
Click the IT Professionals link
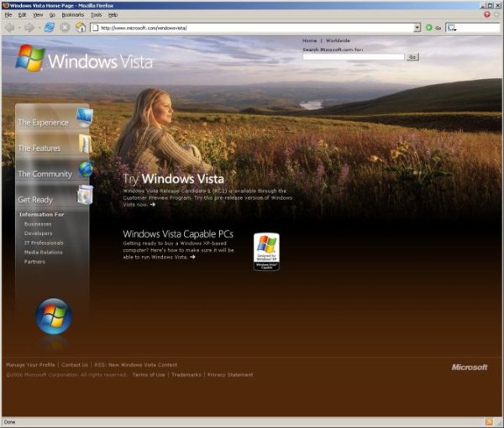pos(44,243)
